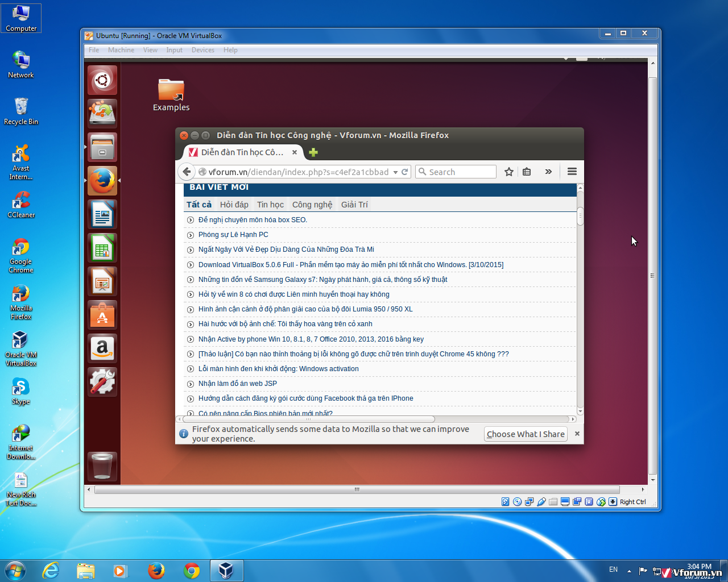
Task: Click VirtualBox shared folders indicator
Action: (553, 502)
